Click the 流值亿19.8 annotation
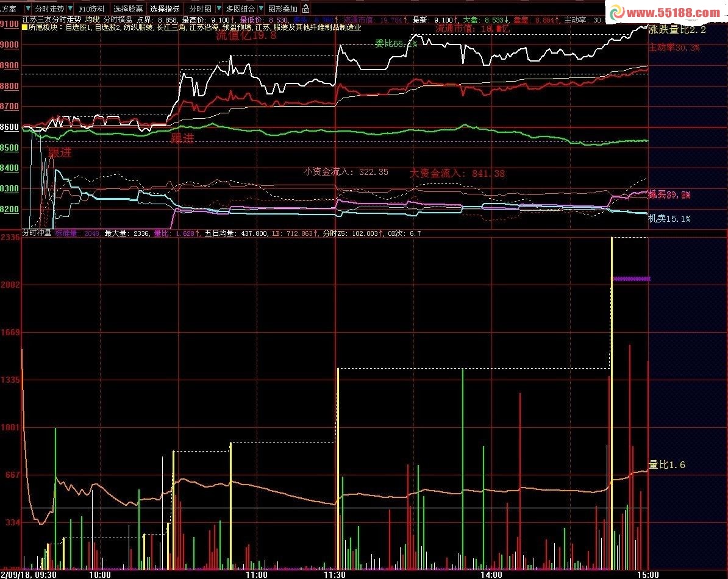728x579 pixels. tap(246, 35)
